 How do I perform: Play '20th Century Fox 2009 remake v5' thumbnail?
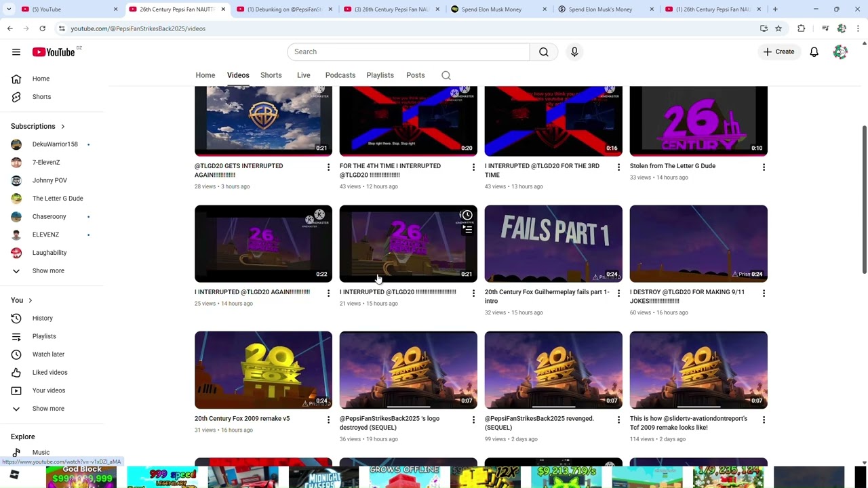pyautogui.click(x=263, y=370)
